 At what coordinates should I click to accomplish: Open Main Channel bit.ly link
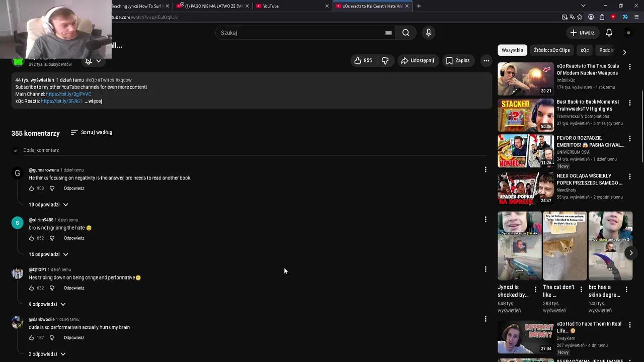point(68,94)
